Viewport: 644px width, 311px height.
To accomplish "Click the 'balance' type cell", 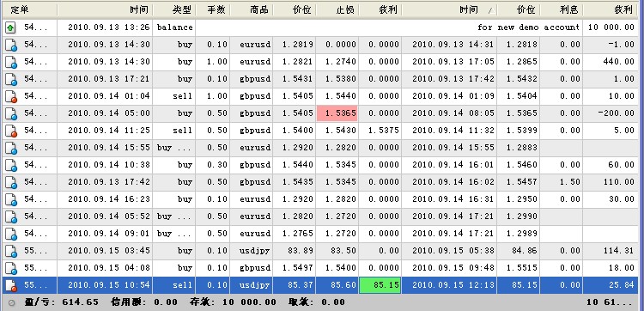I will pyautogui.click(x=175, y=27).
